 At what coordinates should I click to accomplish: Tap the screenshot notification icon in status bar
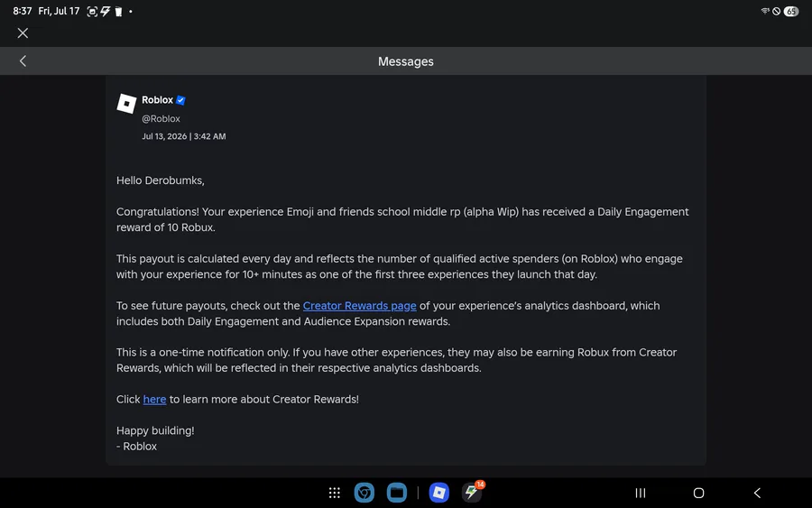(92, 12)
